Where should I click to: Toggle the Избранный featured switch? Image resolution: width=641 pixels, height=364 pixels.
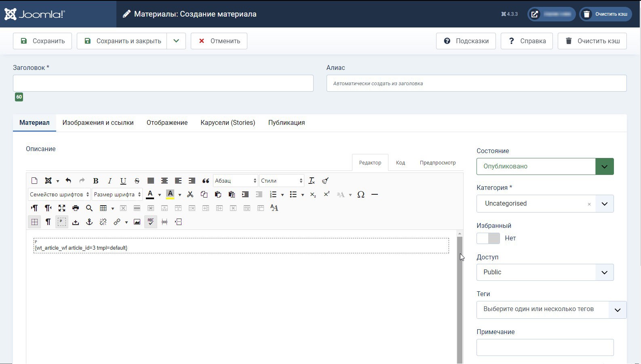[x=488, y=238]
